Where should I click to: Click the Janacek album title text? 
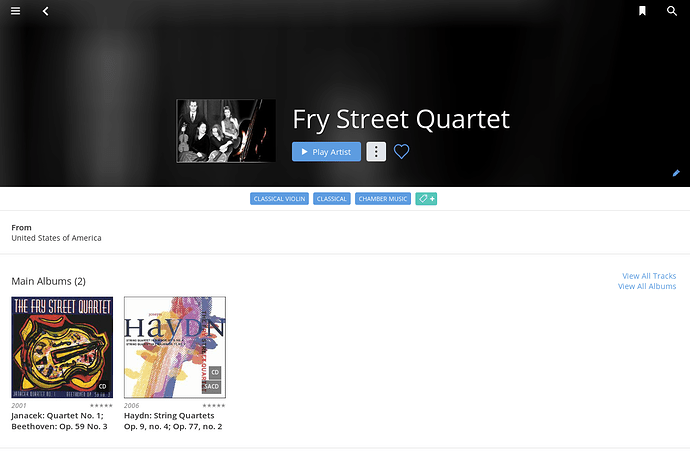click(59, 421)
